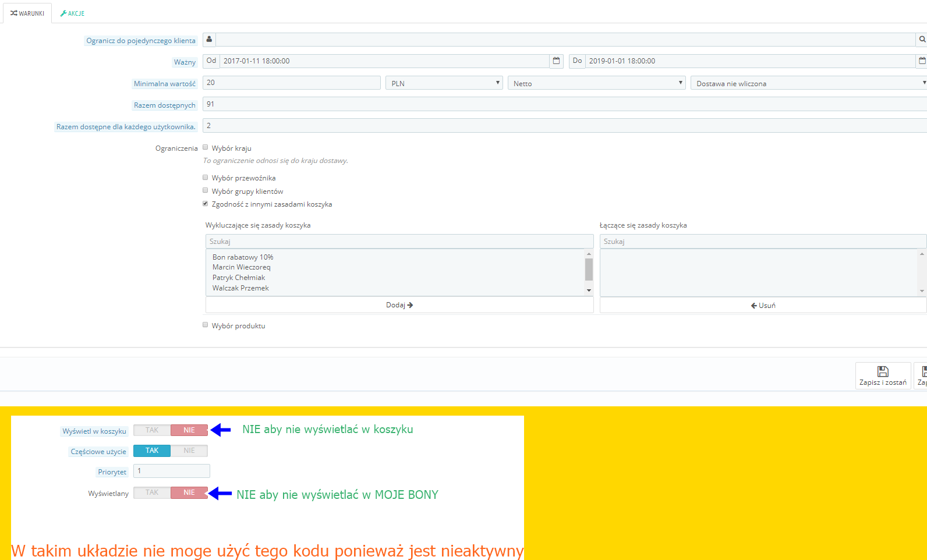
Task: Set Wyświetl w koszyku to NIE
Action: pos(189,430)
